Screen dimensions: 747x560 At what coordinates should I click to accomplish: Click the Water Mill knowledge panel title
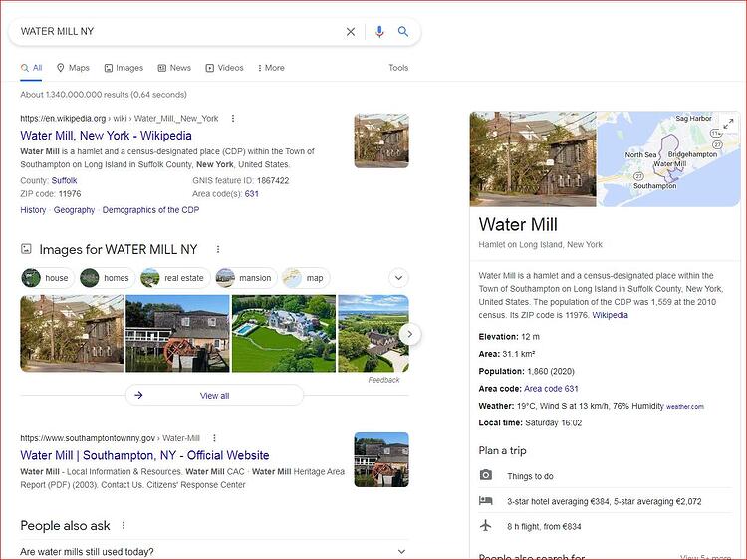coord(518,224)
